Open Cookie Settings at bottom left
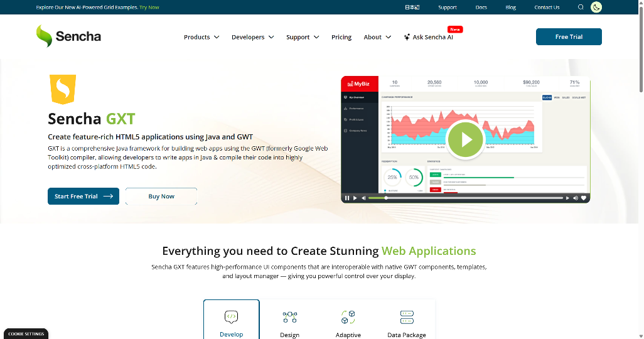The width and height of the screenshot is (644, 339). pos(26,334)
